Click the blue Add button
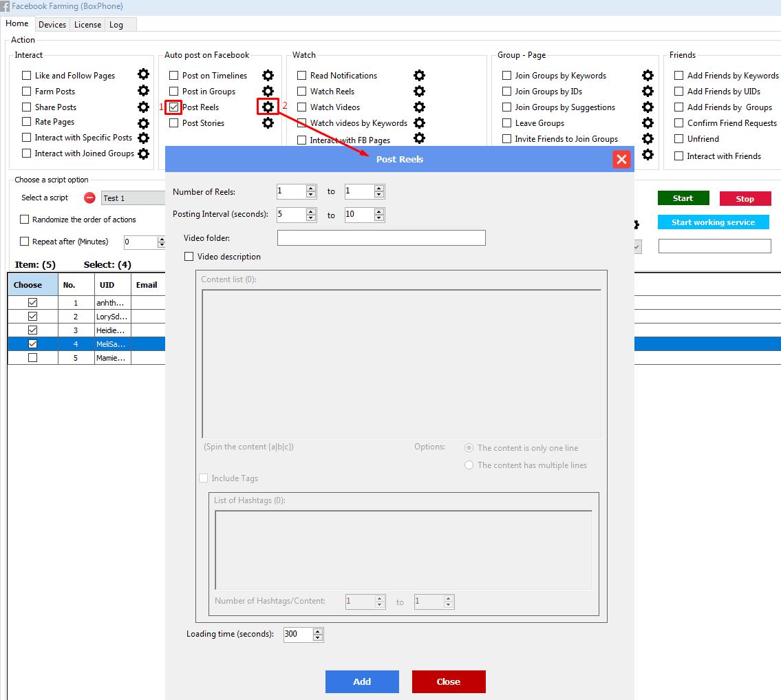The image size is (781, 700). click(362, 681)
